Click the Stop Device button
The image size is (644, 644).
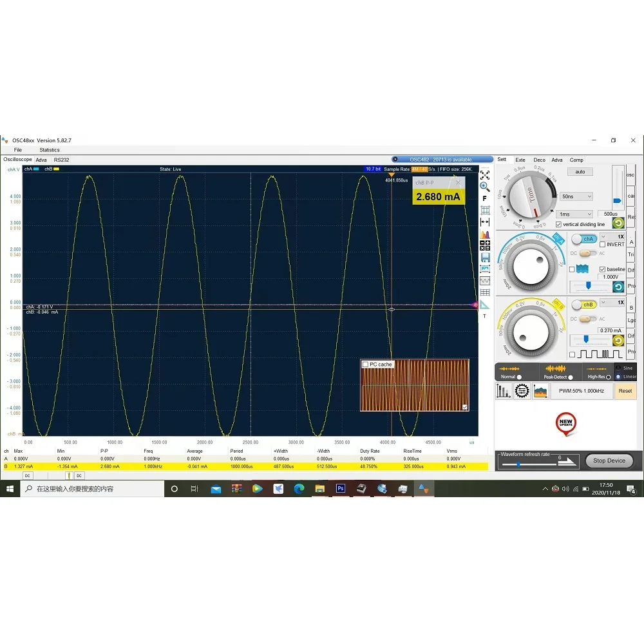[609, 461]
